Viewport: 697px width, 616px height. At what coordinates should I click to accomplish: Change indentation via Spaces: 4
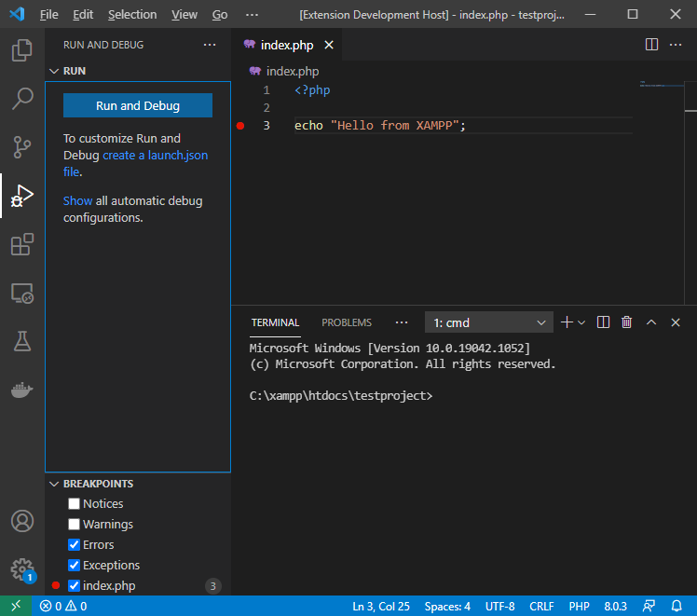pos(447,606)
